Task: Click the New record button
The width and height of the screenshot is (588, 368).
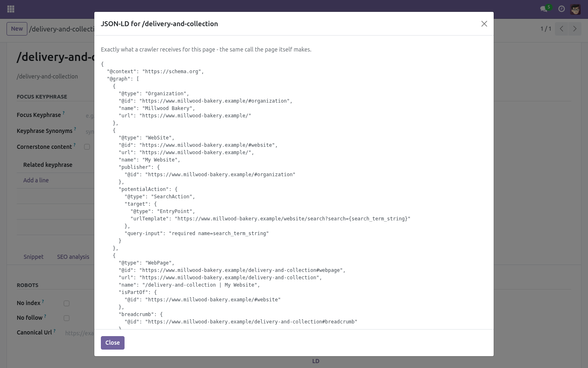Action: 17,29
